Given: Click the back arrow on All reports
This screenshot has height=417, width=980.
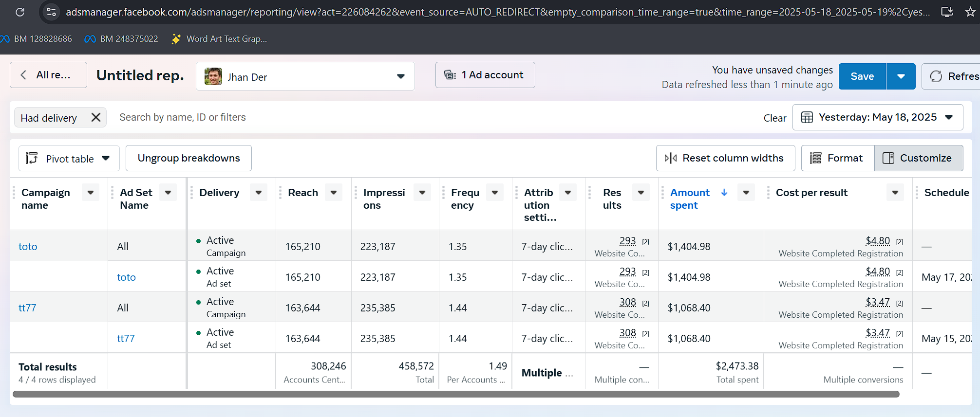Looking at the screenshot, I should point(23,75).
